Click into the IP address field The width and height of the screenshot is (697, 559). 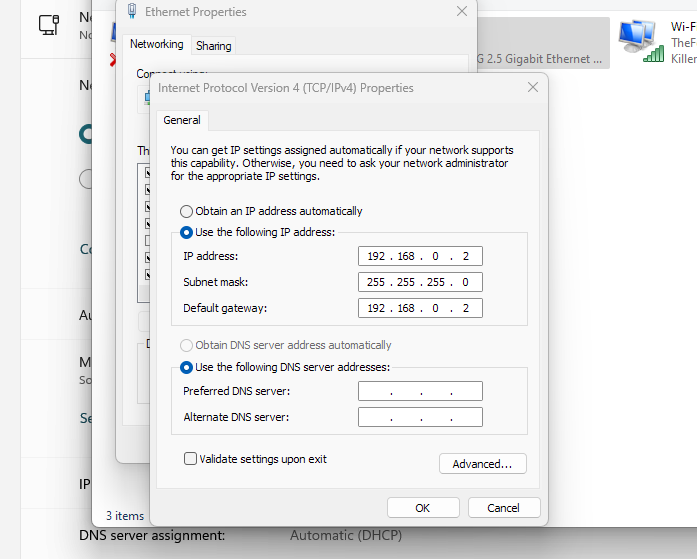(x=420, y=256)
